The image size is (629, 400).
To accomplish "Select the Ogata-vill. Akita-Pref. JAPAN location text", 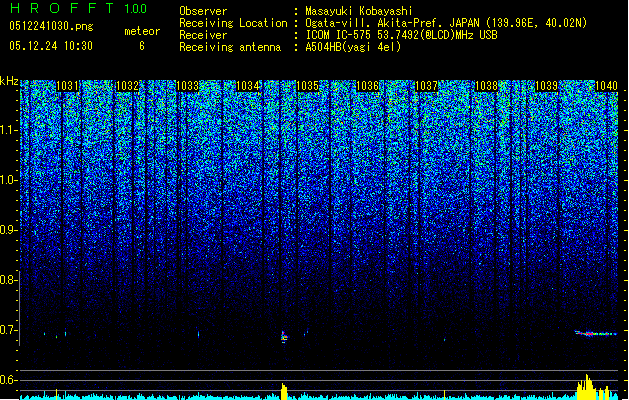I will coord(446,23).
